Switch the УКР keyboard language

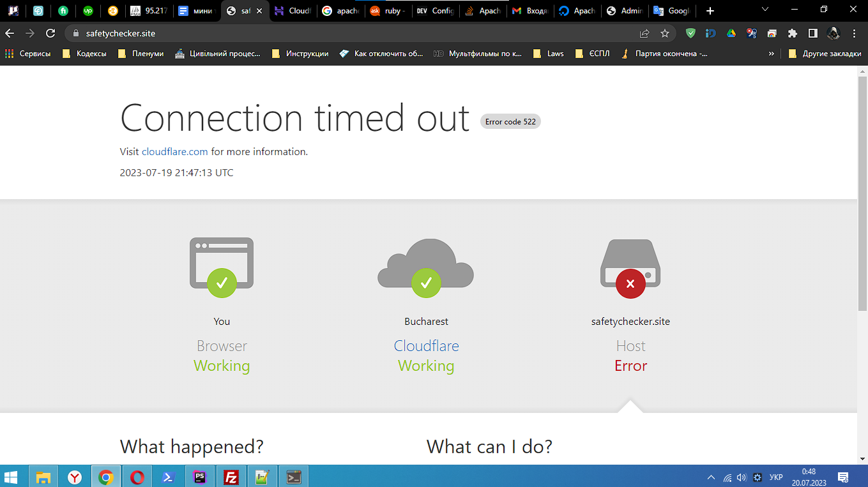click(x=776, y=477)
